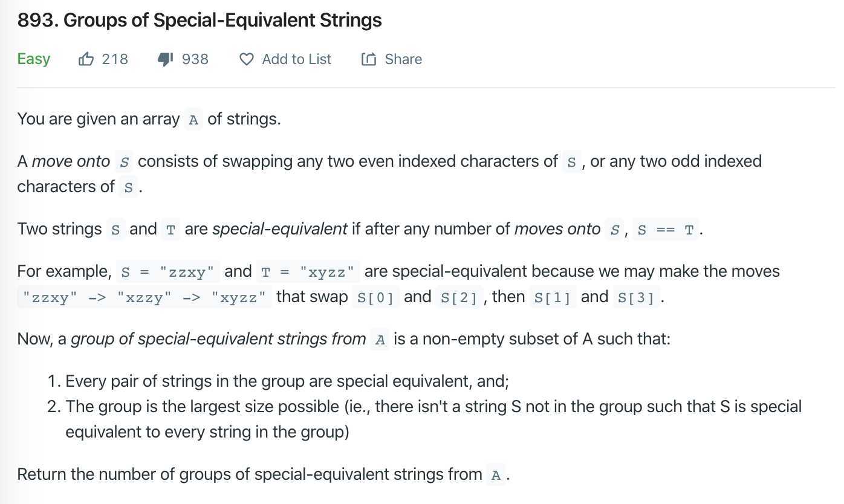Click the Share text label
The image size is (844, 504).
[x=403, y=59]
